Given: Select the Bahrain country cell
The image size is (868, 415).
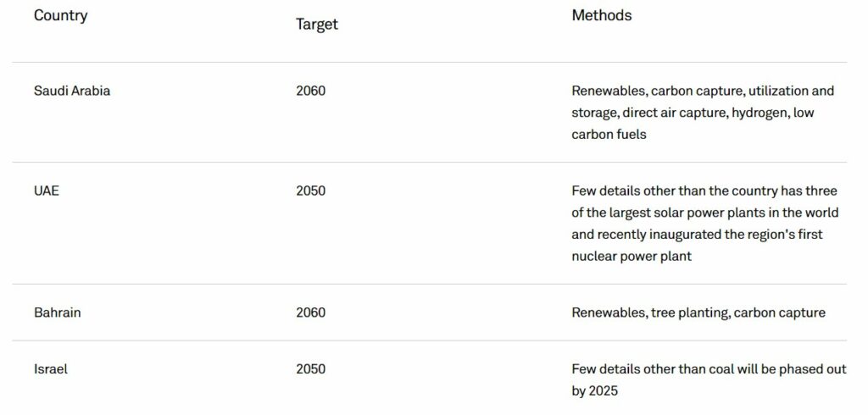Looking at the screenshot, I should pos(58,313).
